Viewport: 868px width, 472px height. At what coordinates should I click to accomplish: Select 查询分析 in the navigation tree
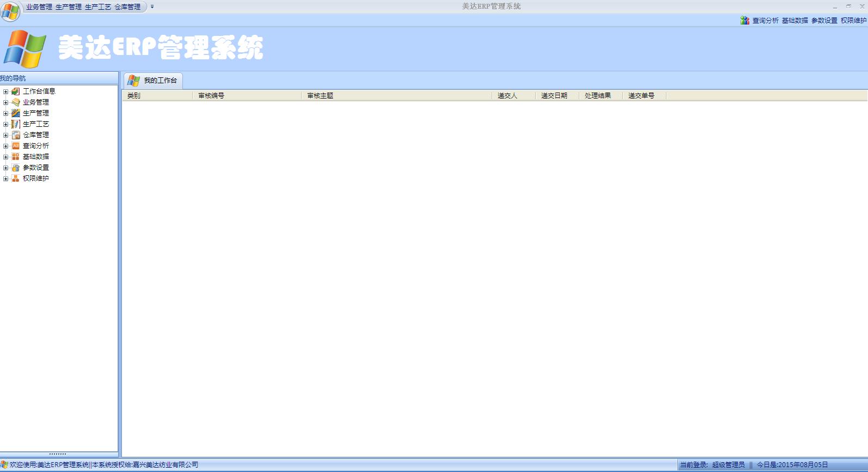coord(36,146)
